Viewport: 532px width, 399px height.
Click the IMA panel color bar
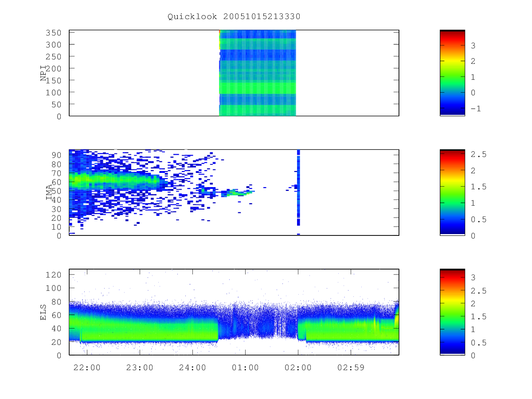coord(452,192)
